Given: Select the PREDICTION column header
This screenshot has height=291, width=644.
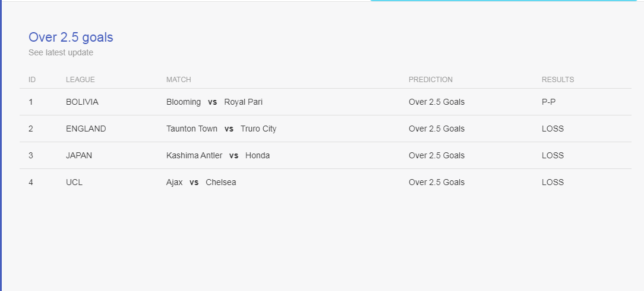Looking at the screenshot, I should point(431,79).
